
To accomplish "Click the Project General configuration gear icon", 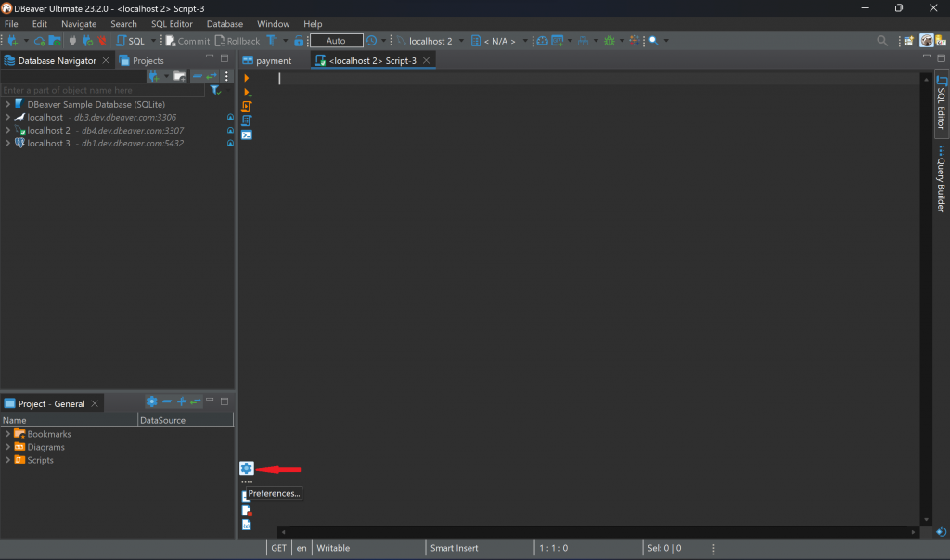I will 151,401.
